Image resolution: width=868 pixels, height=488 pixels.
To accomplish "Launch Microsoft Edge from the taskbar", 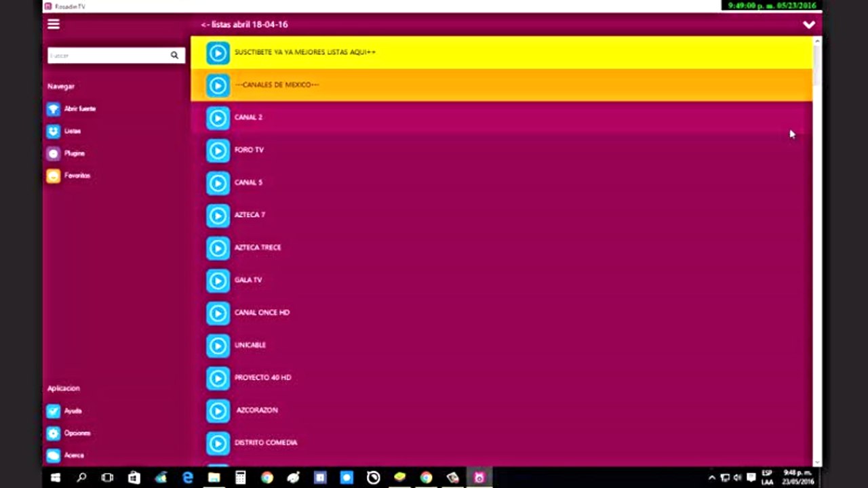I will (x=187, y=478).
